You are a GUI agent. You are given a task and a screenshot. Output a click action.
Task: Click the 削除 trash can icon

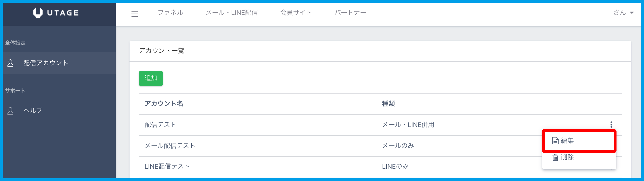[555, 157]
